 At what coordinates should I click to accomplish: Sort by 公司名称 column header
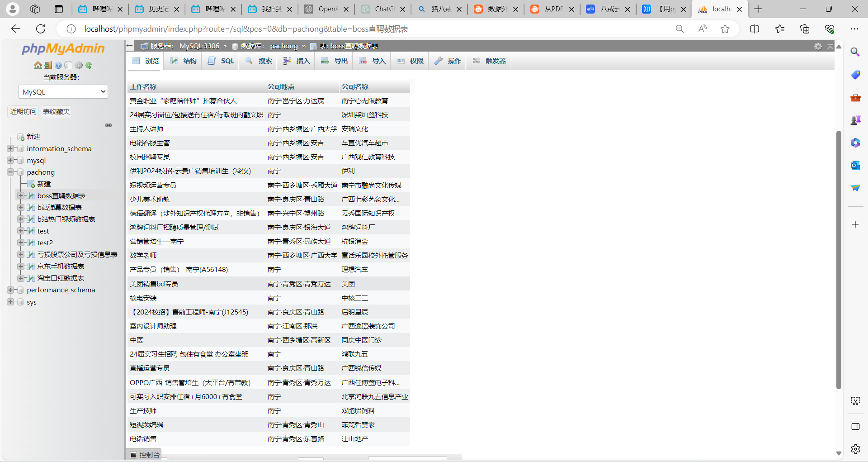point(355,86)
